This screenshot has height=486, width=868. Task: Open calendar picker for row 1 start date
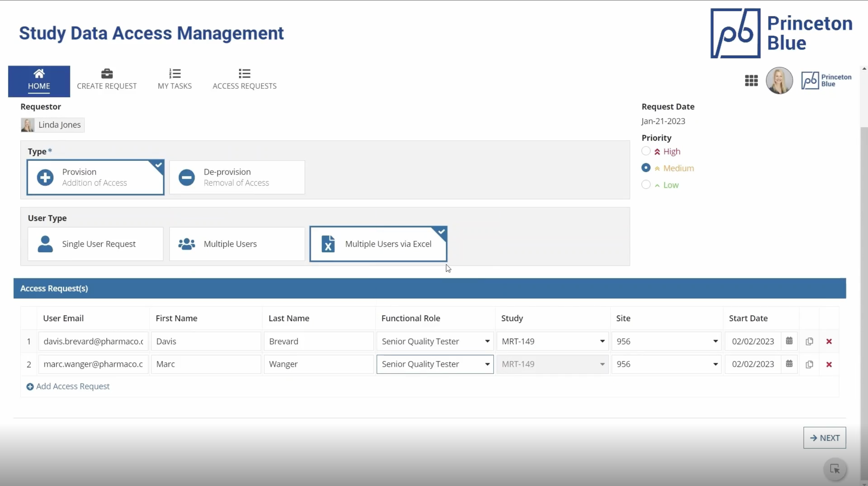click(x=789, y=341)
